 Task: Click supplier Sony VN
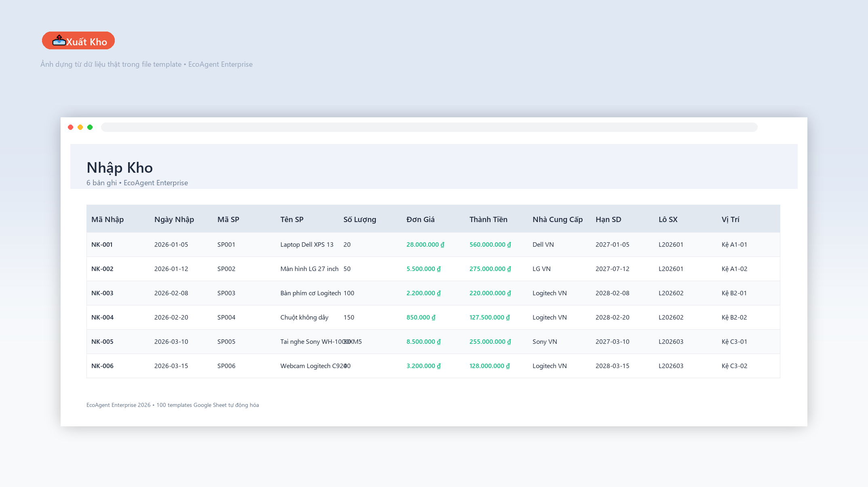(x=545, y=341)
